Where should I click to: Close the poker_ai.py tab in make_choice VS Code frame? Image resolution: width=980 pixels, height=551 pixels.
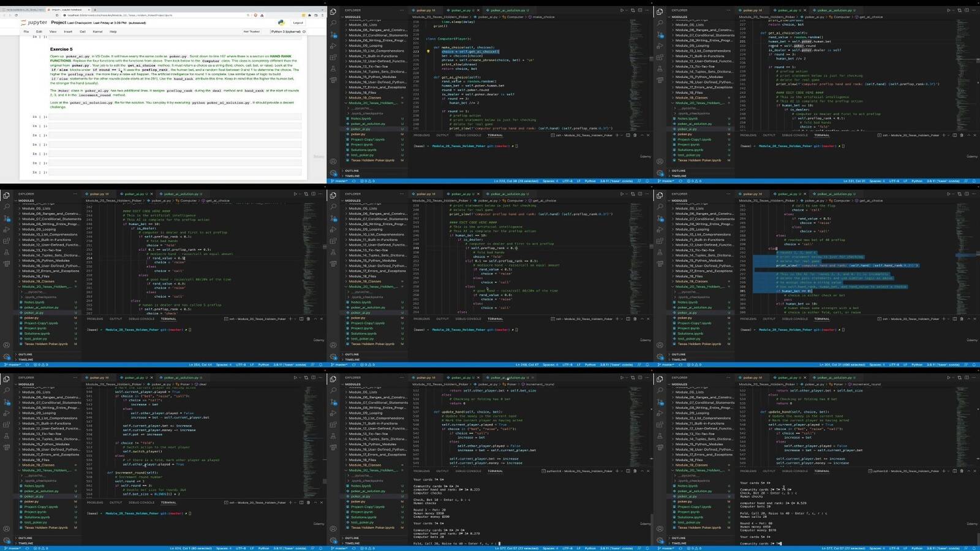[x=478, y=10]
